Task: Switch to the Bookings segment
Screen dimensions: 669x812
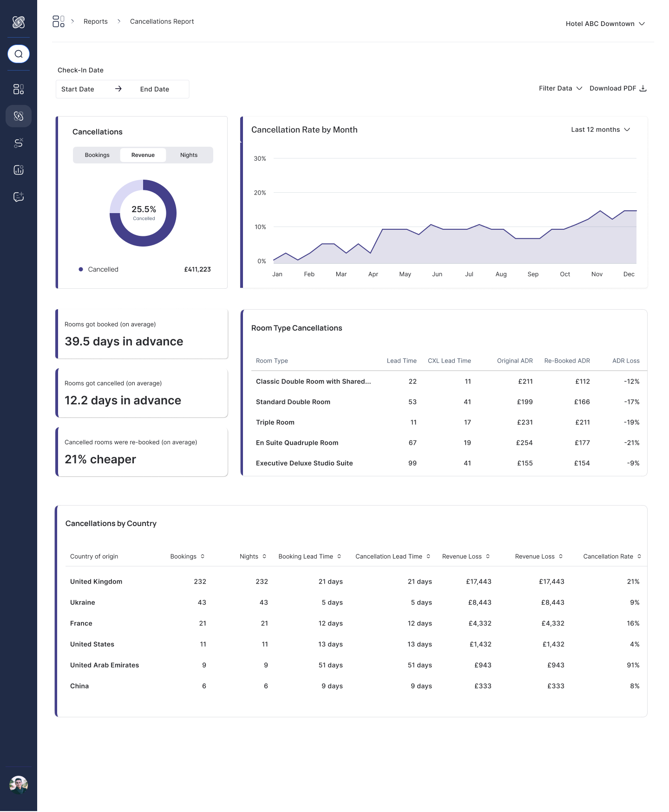Action: pyautogui.click(x=97, y=155)
